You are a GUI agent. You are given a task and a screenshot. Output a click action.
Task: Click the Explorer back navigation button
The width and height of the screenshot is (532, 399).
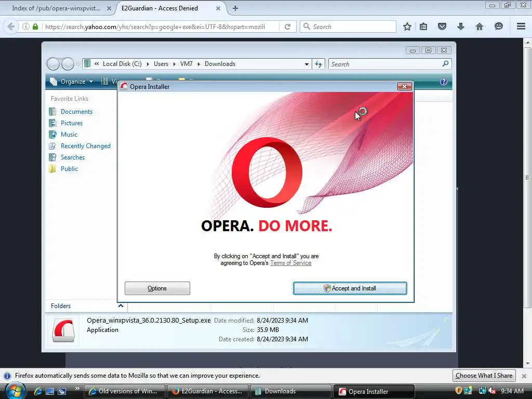[54, 64]
